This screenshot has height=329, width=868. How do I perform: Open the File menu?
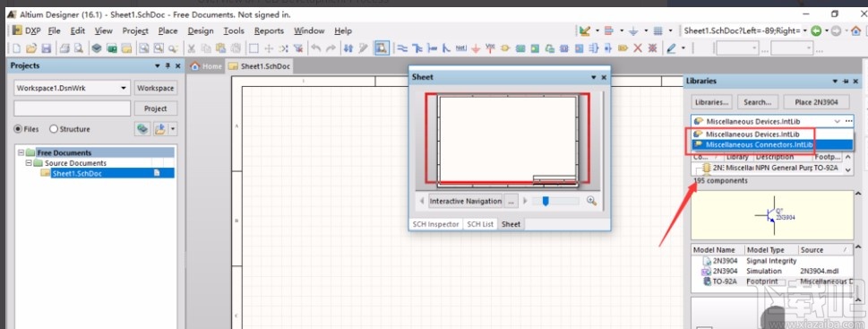[54, 30]
